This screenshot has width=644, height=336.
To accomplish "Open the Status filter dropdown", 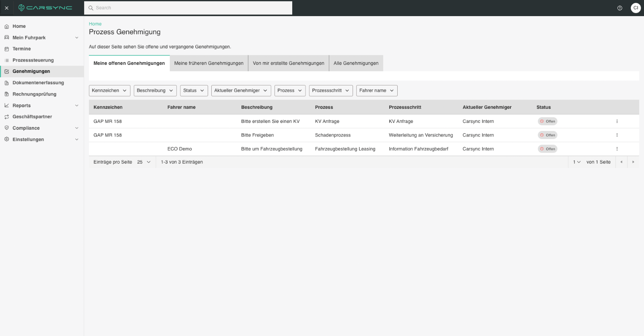I will click(194, 91).
